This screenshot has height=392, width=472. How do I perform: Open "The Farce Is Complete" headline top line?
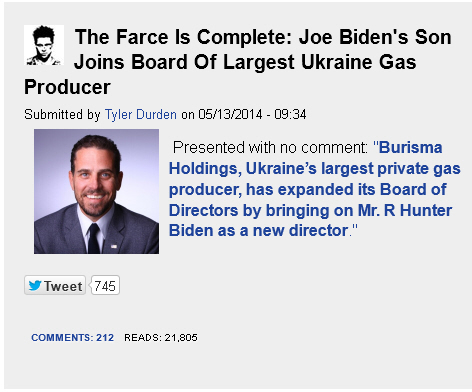click(263, 37)
